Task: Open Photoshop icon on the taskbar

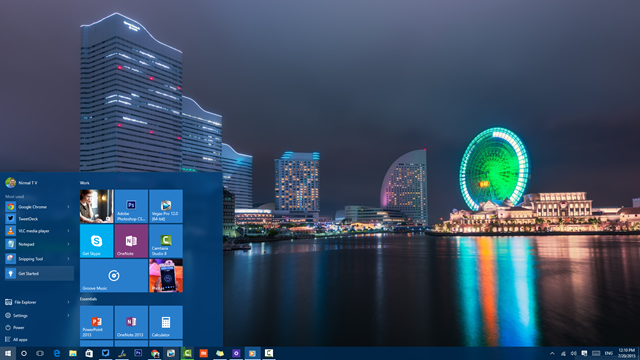Action: point(138,353)
